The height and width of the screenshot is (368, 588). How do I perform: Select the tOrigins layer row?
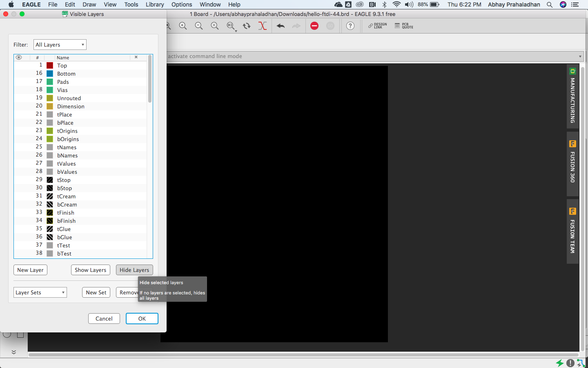80,131
